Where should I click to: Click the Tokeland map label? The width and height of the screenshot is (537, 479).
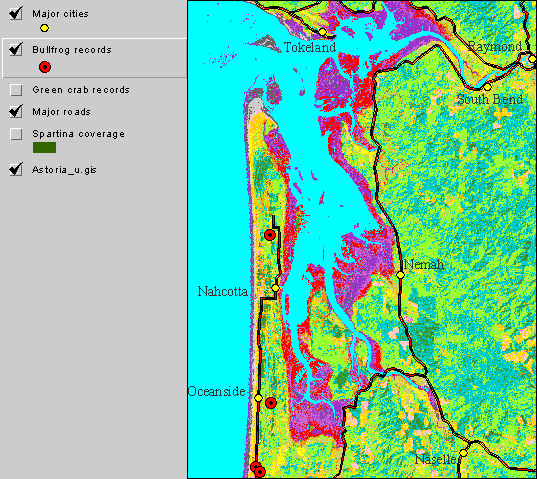pyautogui.click(x=310, y=47)
